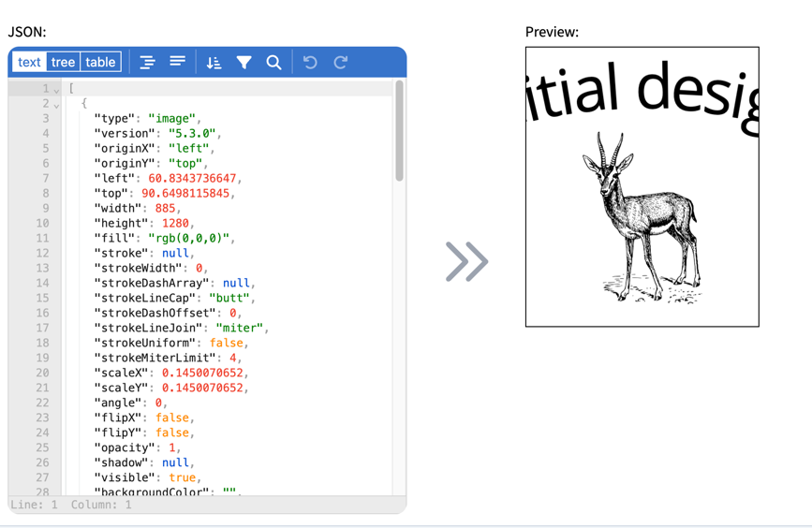Click the strokeLineCap value "butt"

point(229,299)
